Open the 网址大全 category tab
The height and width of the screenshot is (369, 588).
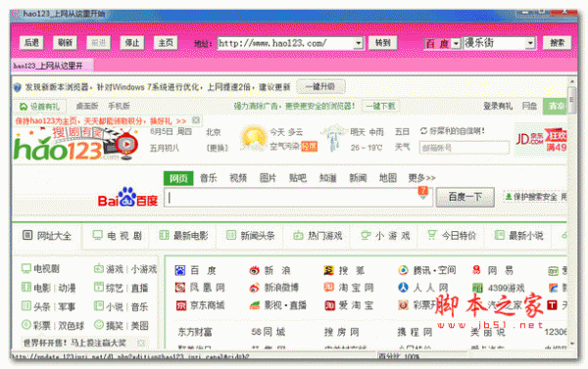click(x=47, y=236)
